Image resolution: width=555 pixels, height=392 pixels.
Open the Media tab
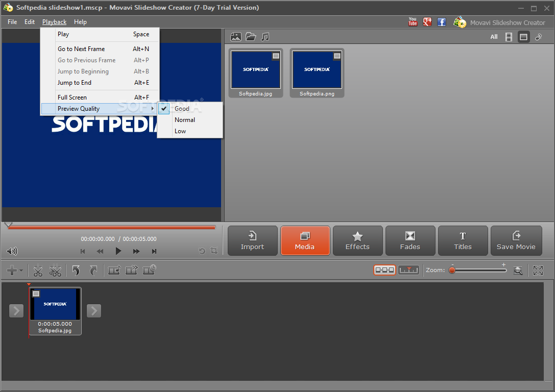305,241
